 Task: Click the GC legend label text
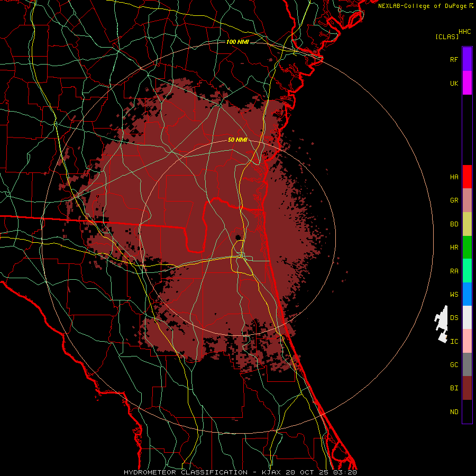click(x=454, y=364)
